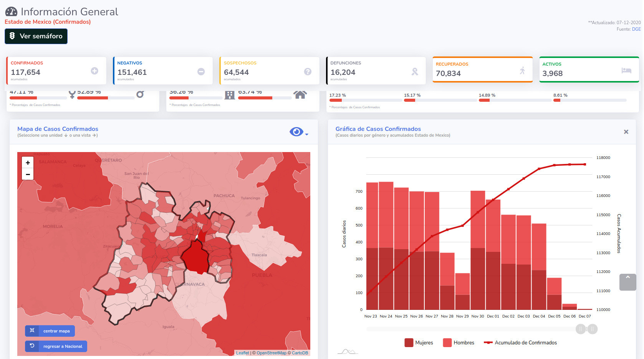Click the Dec 04 point on accumulated line
Screen dimensions: 644x359
coord(539,169)
